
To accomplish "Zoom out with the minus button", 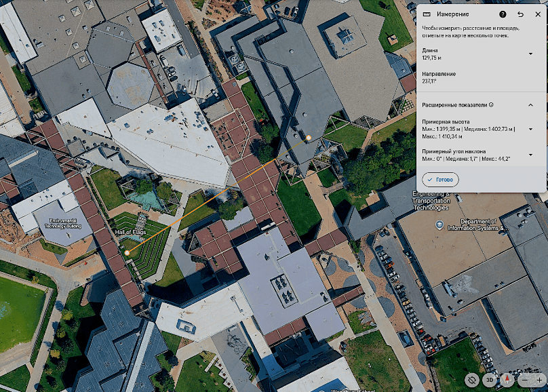I will [524, 380].
